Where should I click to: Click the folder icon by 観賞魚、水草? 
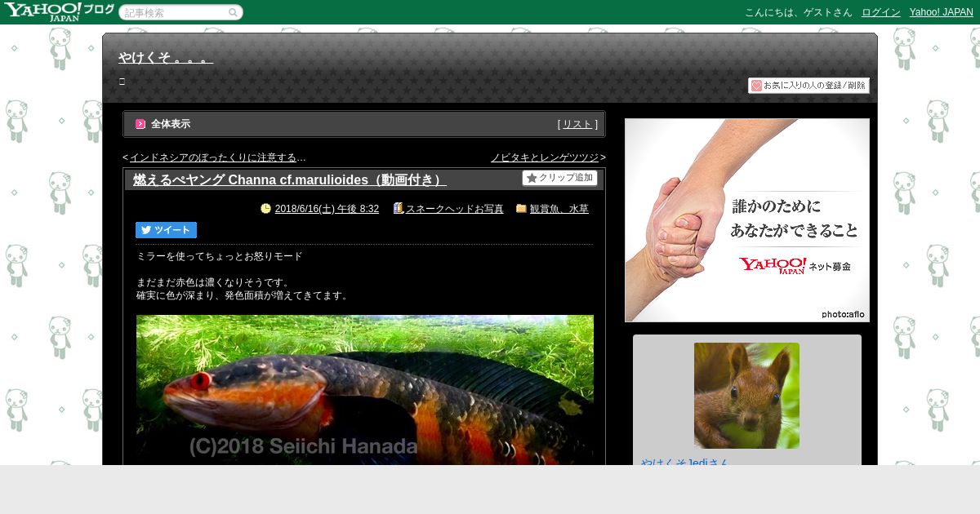click(521, 208)
